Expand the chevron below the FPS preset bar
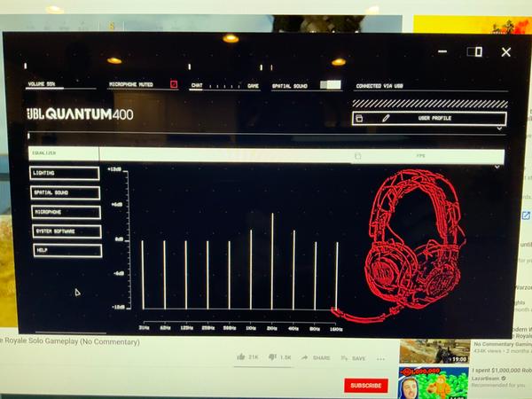Screen dimensions: 532x399 click(497, 167)
